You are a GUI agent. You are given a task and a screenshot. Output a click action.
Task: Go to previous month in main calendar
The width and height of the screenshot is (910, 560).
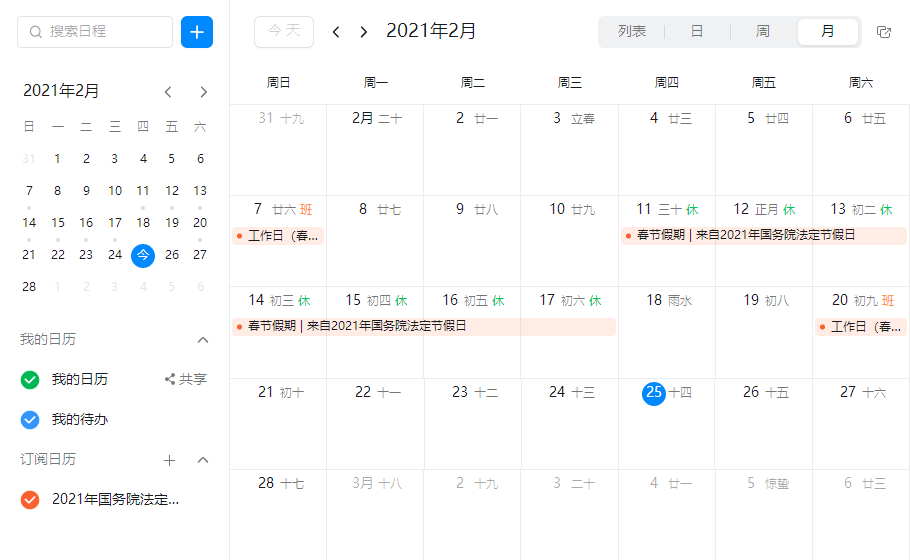[336, 32]
